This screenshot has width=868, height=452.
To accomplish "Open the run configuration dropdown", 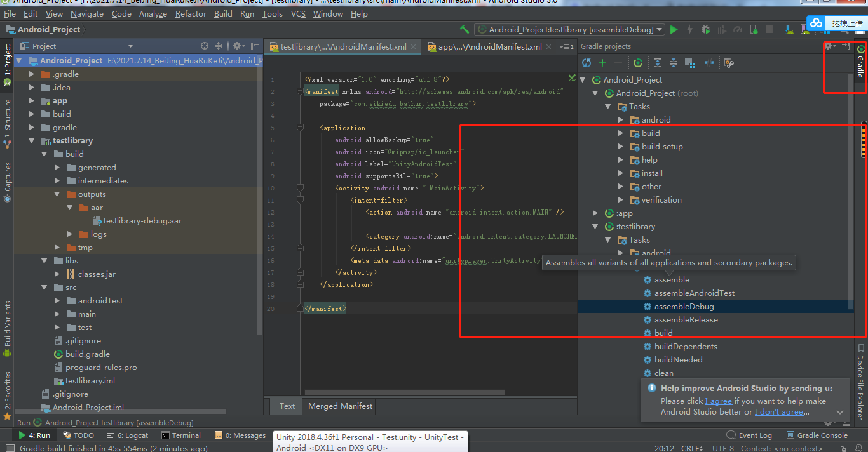I will (x=570, y=29).
